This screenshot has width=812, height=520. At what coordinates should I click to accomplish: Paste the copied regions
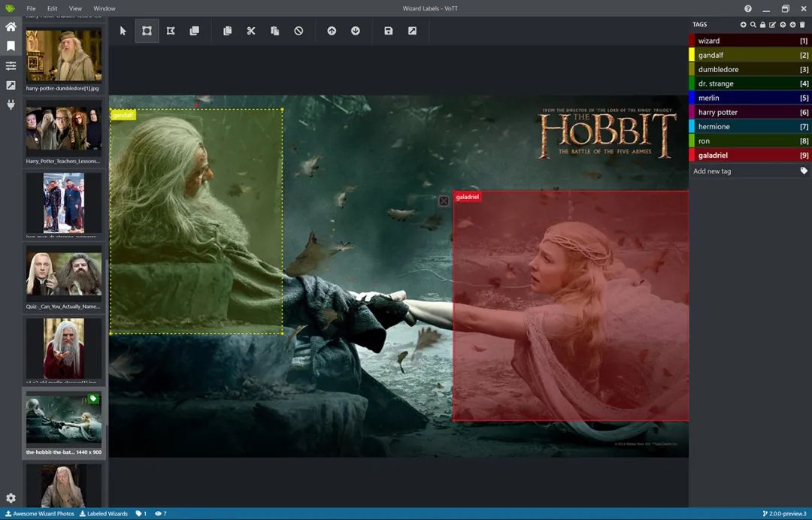pos(275,31)
